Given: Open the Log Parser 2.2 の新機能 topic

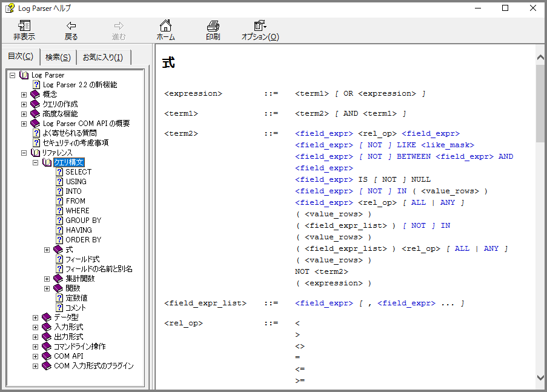Looking at the screenshot, I should [80, 84].
